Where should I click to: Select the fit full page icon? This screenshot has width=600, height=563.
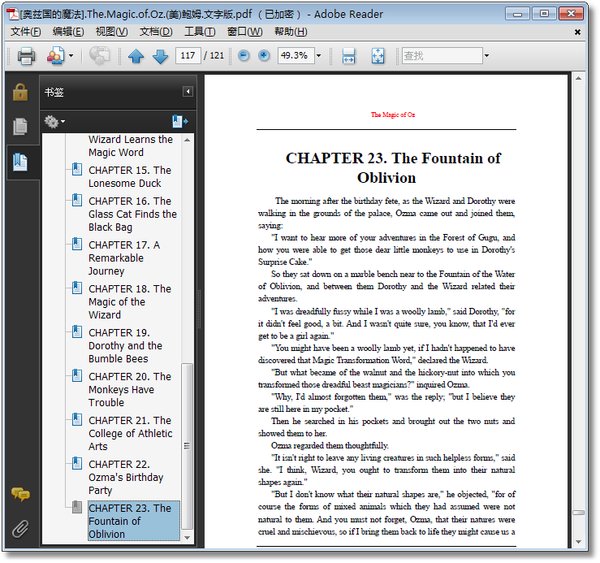tap(378, 56)
